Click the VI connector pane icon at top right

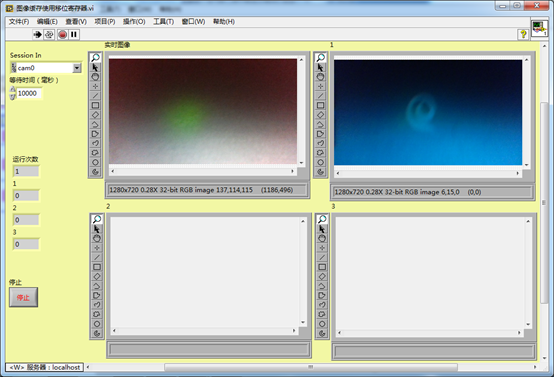[x=540, y=28]
